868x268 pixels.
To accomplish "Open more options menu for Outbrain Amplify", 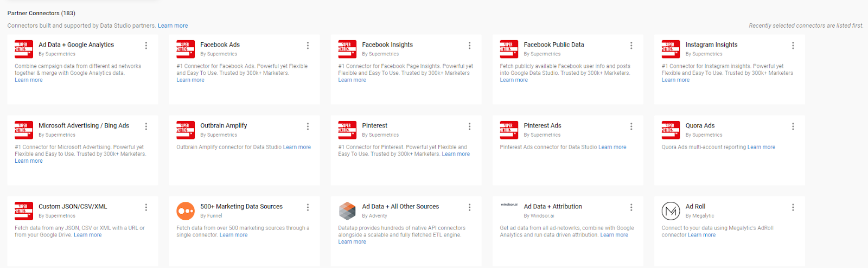I will pyautogui.click(x=308, y=126).
